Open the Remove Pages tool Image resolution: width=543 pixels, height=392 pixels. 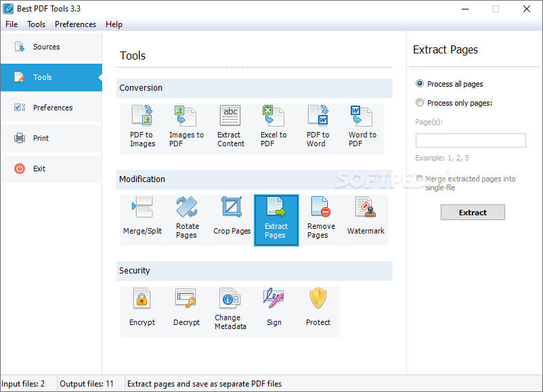pos(321,220)
